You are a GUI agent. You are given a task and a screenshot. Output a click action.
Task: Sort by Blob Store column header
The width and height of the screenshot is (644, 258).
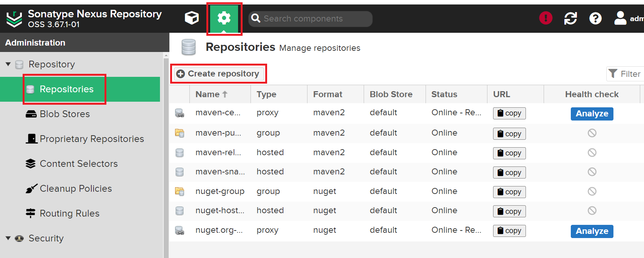tap(395, 94)
